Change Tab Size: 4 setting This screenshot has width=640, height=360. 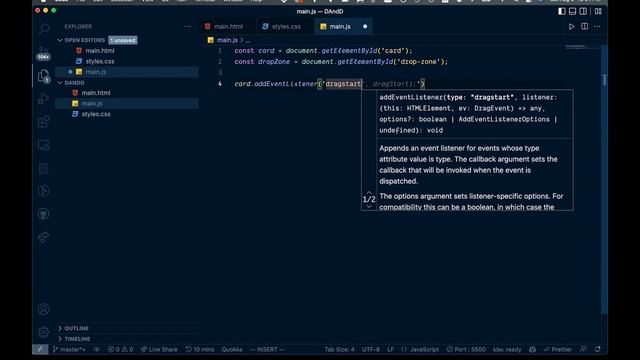tap(339, 349)
